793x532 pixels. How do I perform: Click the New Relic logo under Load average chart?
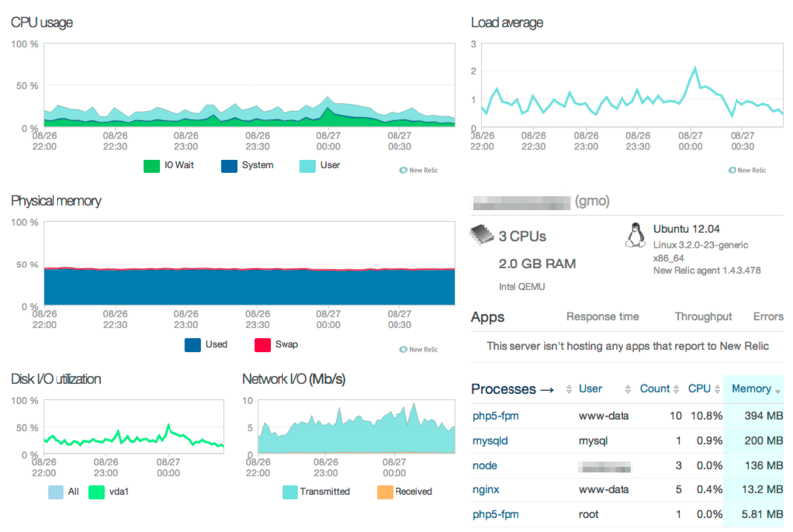[747, 170]
